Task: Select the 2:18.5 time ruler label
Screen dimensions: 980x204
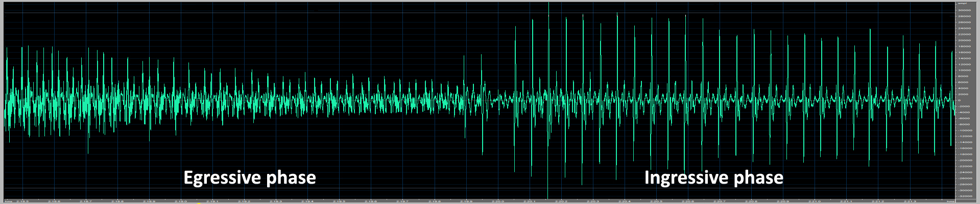Action: [22, 201]
